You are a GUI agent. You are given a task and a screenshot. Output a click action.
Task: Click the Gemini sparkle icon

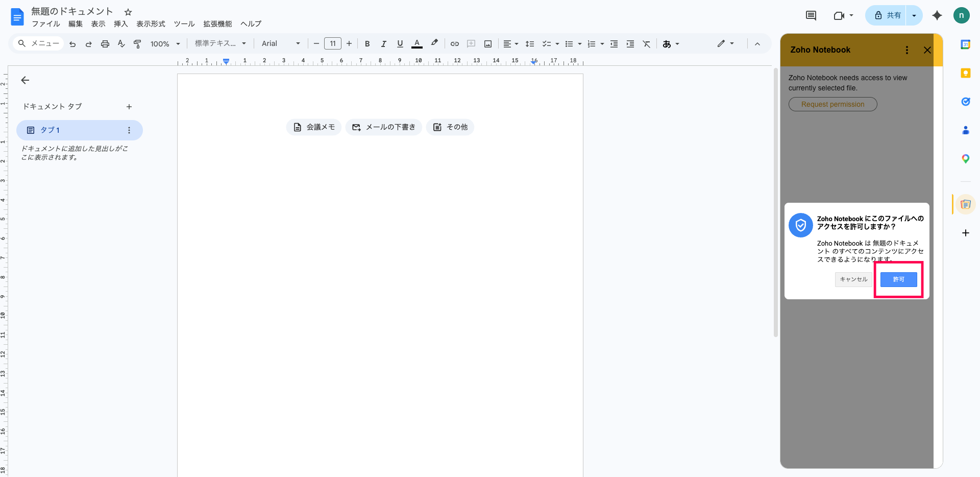click(x=937, y=15)
